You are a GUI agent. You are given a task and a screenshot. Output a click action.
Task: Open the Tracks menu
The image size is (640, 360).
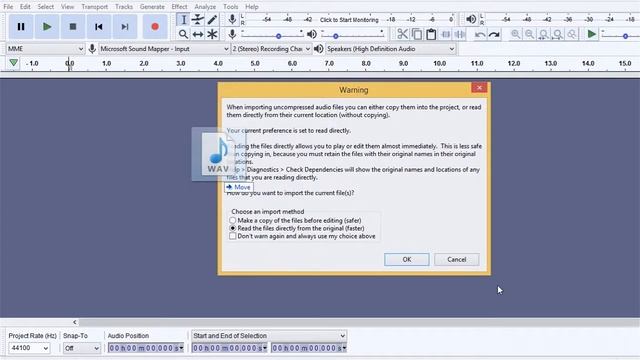124,7
